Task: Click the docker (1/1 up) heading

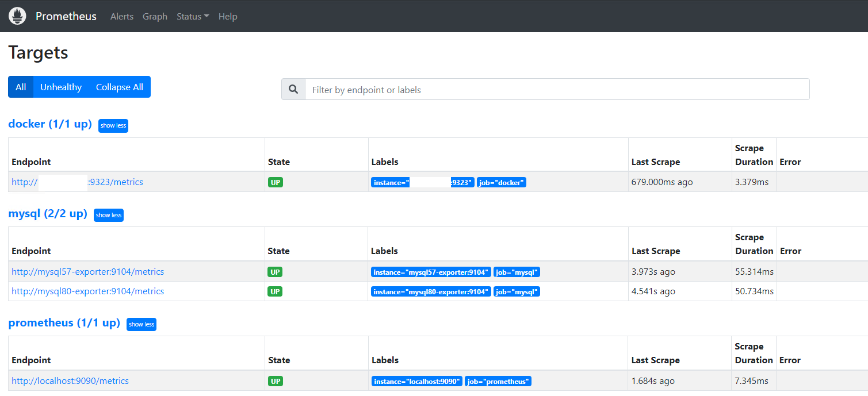Action: (x=50, y=124)
